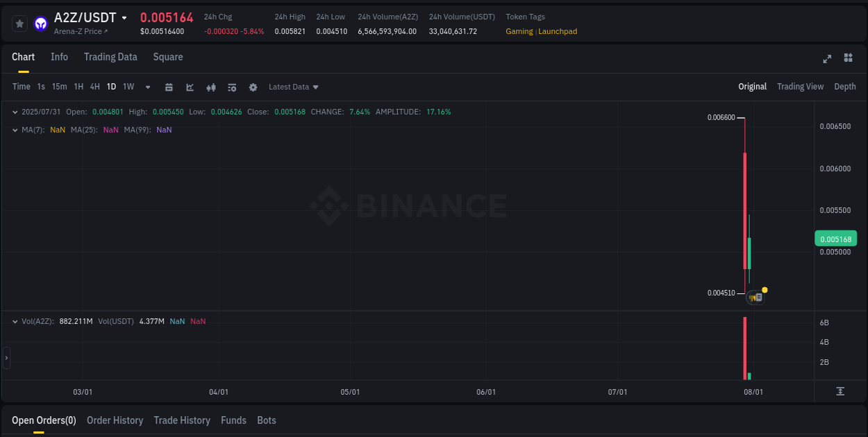Open the layout widgets icon
The width and height of the screenshot is (868, 437).
pyautogui.click(x=848, y=59)
